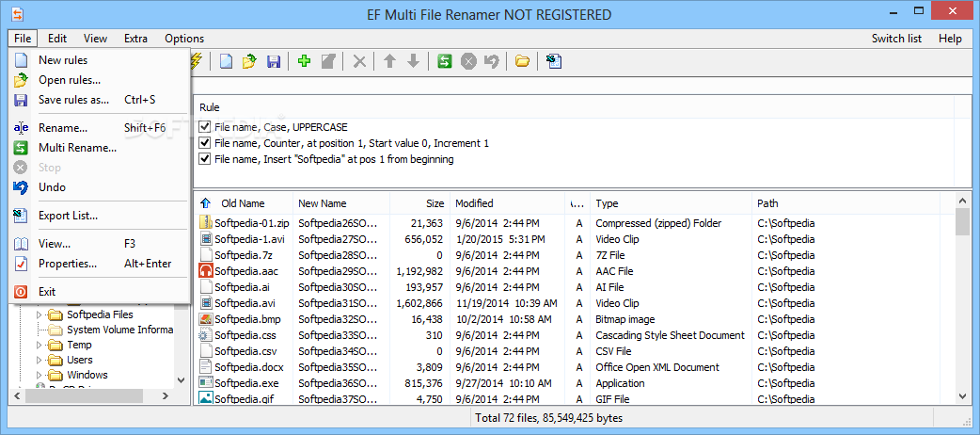Sort by Type column header
Viewport: 980px width, 435px height.
pyautogui.click(x=671, y=203)
